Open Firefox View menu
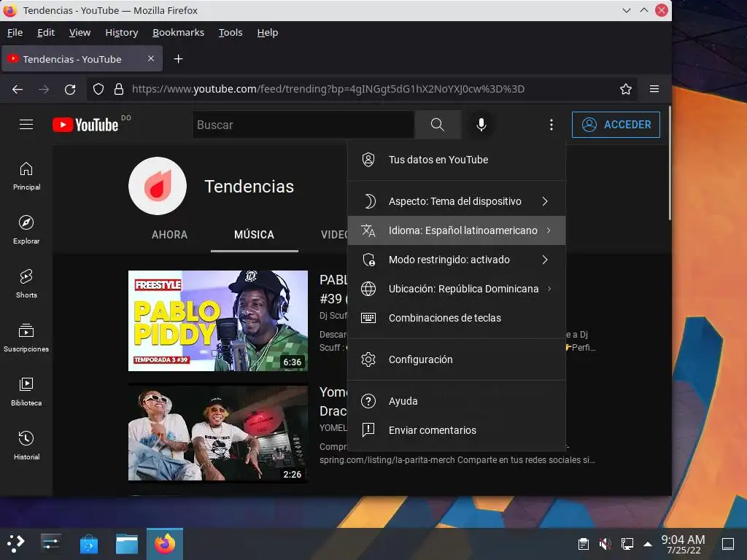Image resolution: width=747 pixels, height=560 pixels. pyautogui.click(x=80, y=32)
